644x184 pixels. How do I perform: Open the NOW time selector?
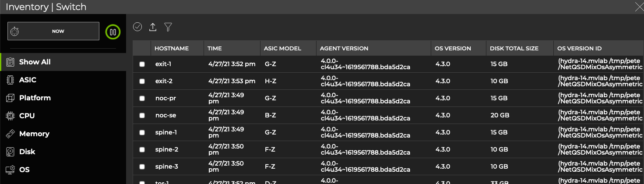point(53,31)
